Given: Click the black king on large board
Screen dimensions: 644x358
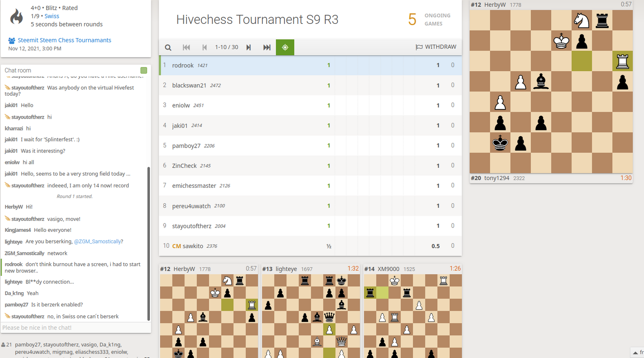Looking at the screenshot, I should pyautogui.click(x=500, y=143).
